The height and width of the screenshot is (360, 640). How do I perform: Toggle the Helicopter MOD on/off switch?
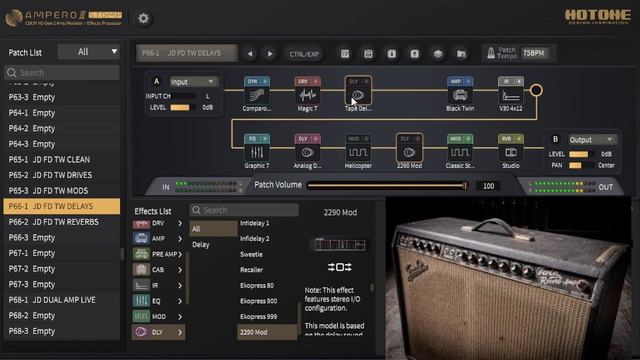[x=366, y=139]
